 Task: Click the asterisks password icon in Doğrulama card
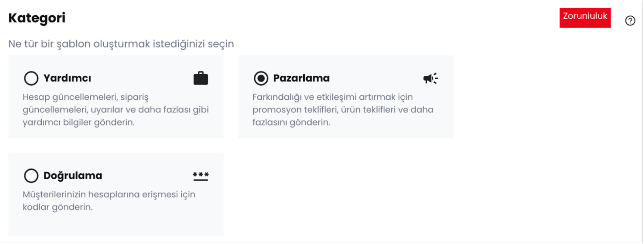(x=201, y=176)
